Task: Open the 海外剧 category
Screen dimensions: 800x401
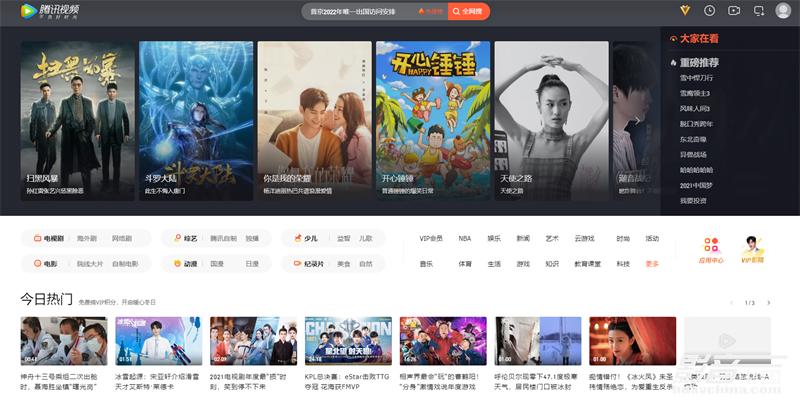Action: point(86,238)
